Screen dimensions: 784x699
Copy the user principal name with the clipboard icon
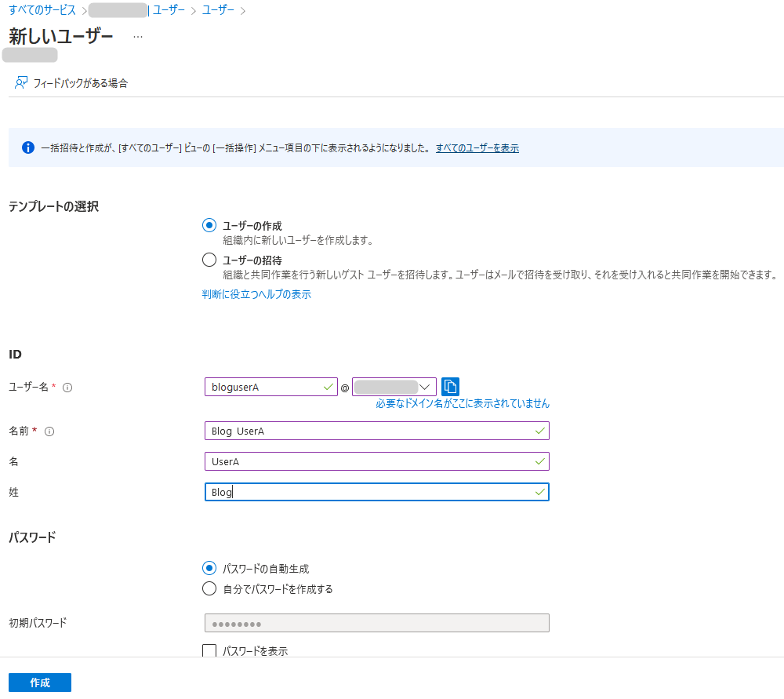[450, 387]
